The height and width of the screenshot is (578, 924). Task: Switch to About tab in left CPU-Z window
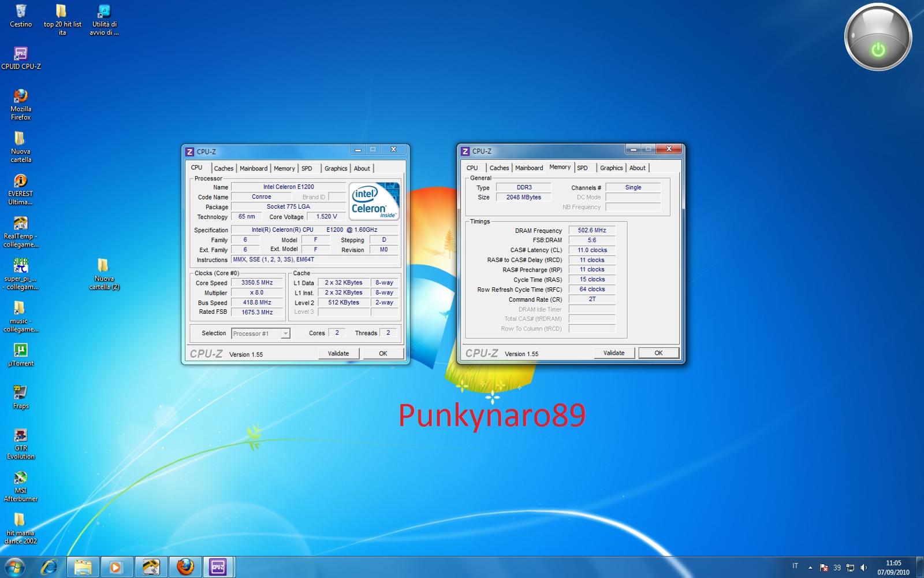pyautogui.click(x=362, y=169)
